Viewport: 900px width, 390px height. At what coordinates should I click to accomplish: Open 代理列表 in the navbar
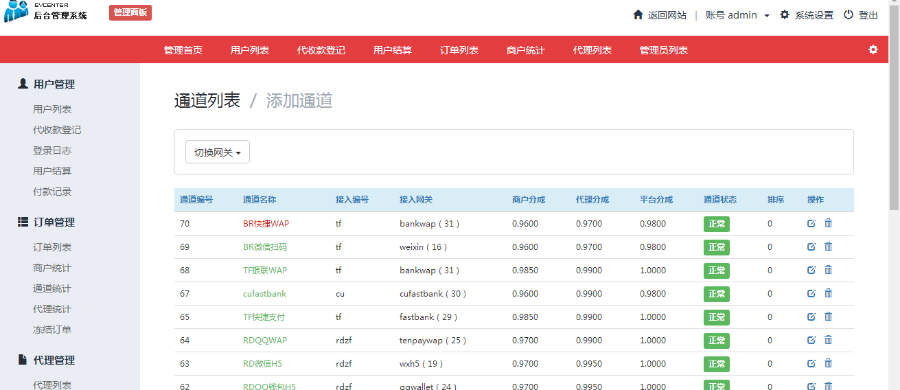(592, 50)
